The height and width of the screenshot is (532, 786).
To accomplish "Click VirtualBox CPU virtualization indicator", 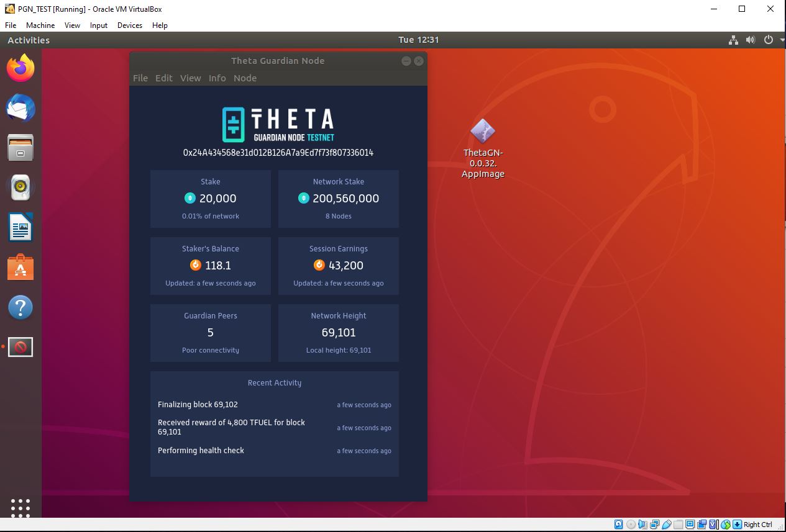I will 714,525.
